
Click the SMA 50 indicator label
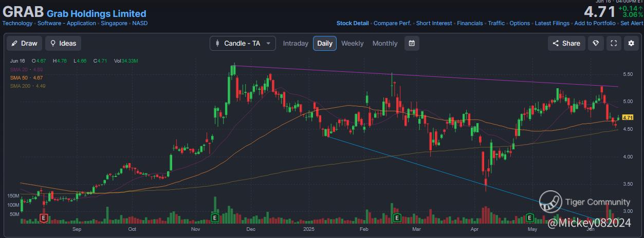(x=27, y=77)
